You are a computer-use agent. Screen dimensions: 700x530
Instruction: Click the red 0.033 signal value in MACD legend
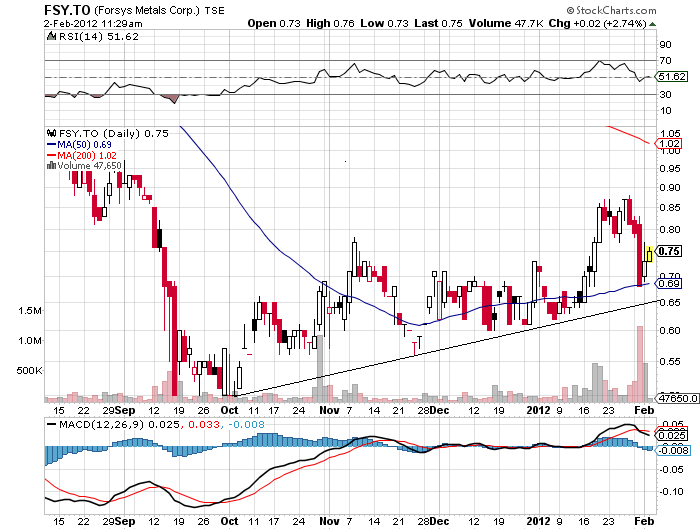pyautogui.click(x=204, y=424)
